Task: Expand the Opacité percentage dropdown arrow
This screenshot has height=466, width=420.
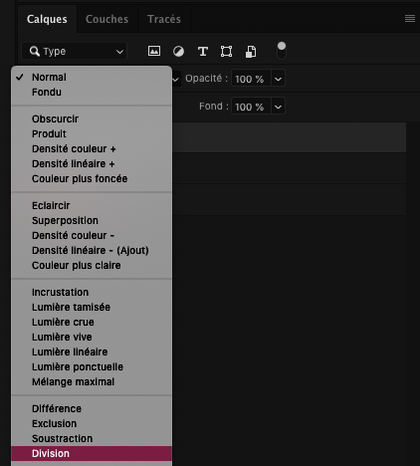Action: point(278,79)
